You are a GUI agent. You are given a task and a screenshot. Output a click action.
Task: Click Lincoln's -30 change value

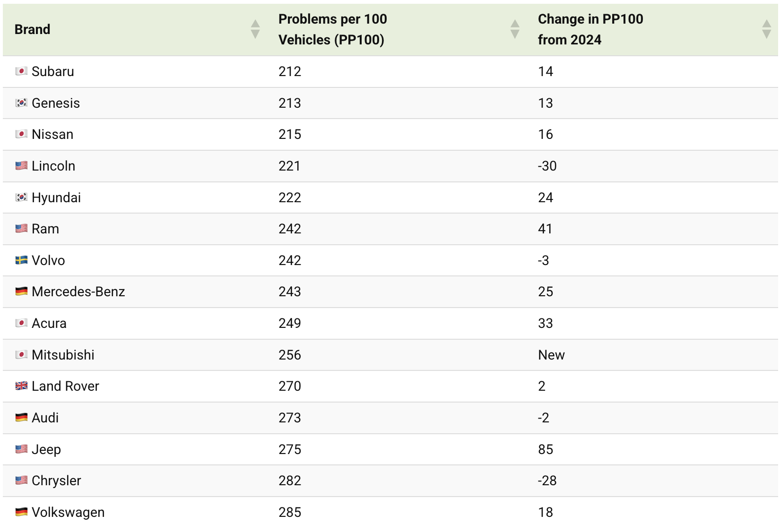(547, 166)
